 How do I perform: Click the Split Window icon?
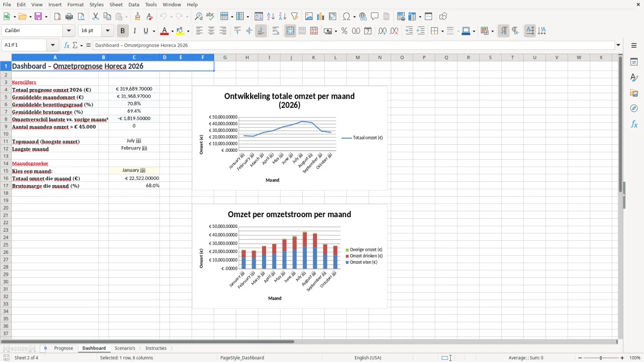click(x=428, y=17)
